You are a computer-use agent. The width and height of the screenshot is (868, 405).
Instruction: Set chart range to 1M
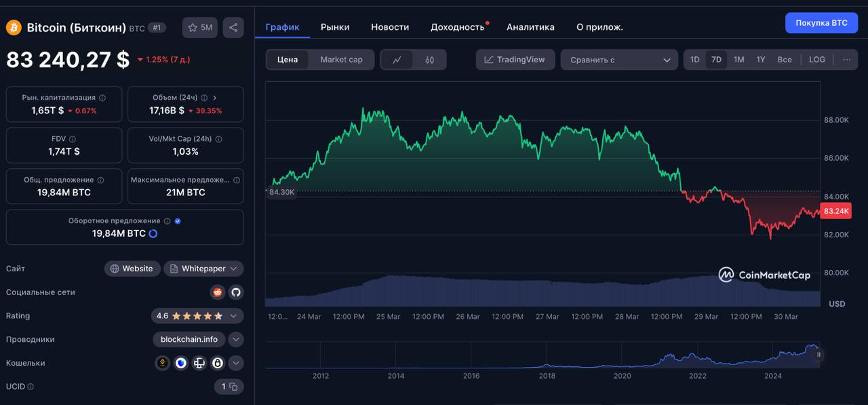click(x=739, y=60)
